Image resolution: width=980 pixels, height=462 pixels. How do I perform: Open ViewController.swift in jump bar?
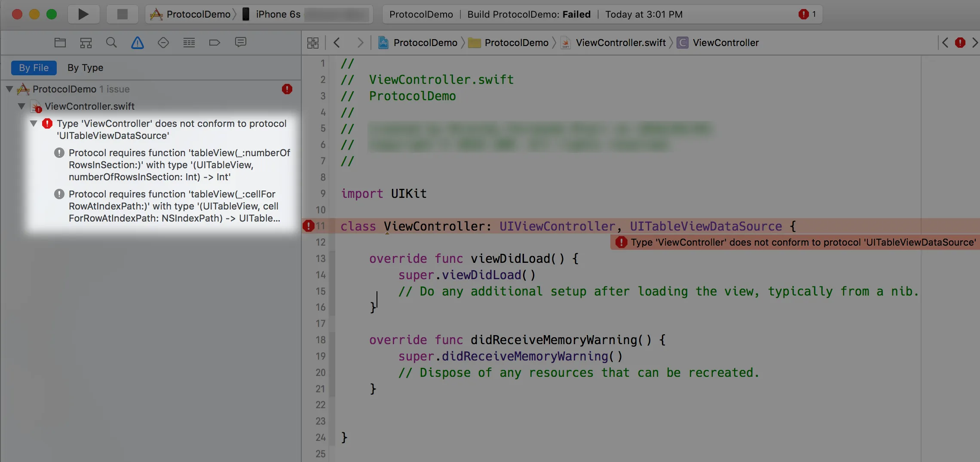pos(613,43)
